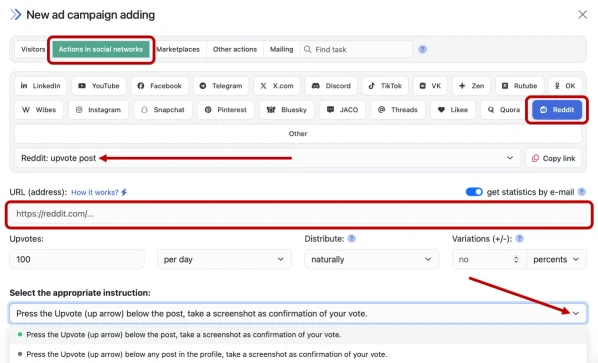Open the percents unit dropdown
The width and height of the screenshot is (598, 363).
tap(556, 259)
